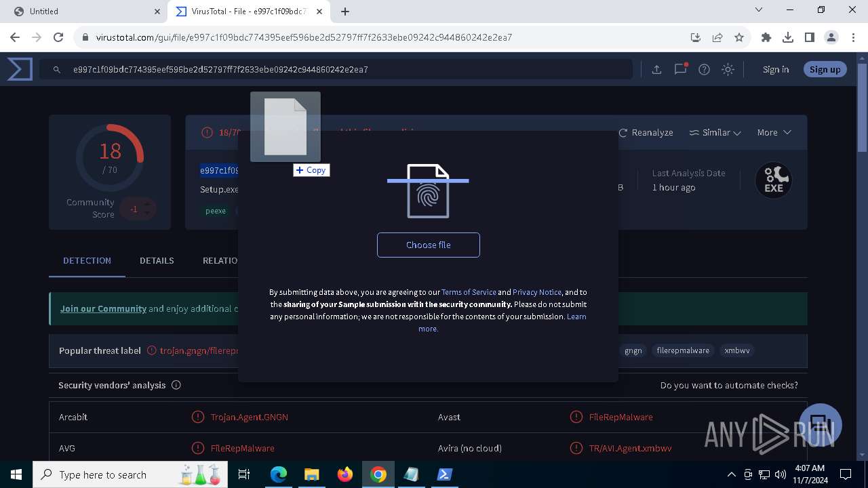
Task: Click the Arcabit Trojan.Agent.GNGN result
Action: [249, 417]
